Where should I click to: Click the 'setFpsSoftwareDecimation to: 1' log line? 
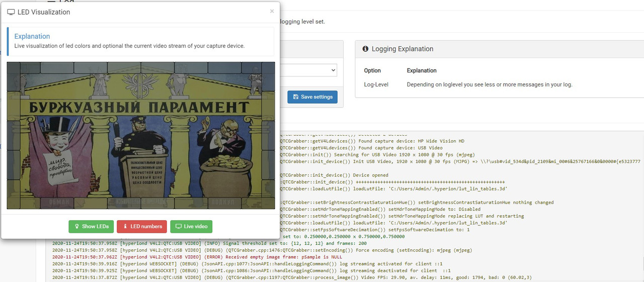374,230
